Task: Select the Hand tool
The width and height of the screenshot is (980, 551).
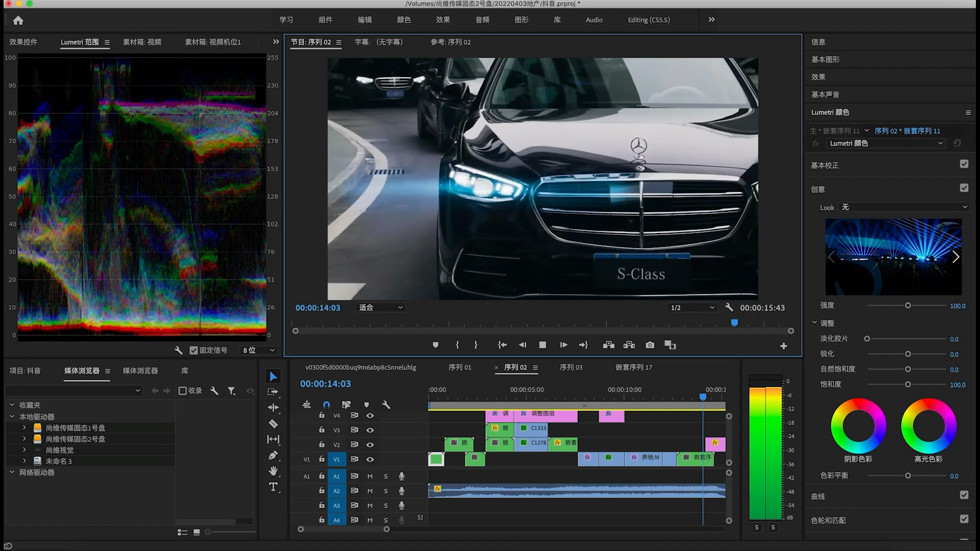Action: 274,471
